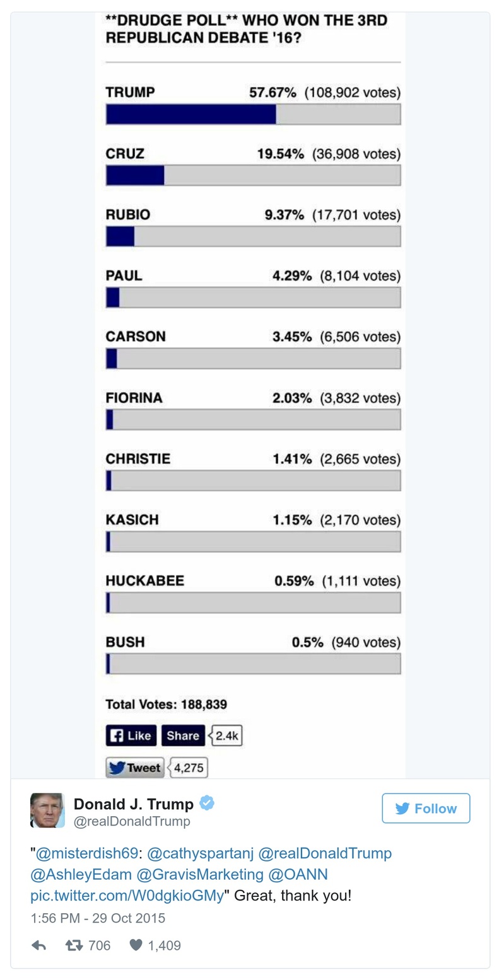Click the tweet timestamp 1:56 PM - 29 Oct 2015
The width and height of the screenshot is (504, 980).
pos(98,918)
